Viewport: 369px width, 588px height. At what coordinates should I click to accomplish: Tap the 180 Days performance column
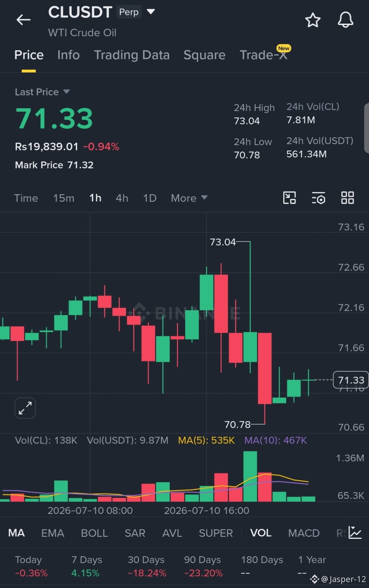click(x=262, y=566)
